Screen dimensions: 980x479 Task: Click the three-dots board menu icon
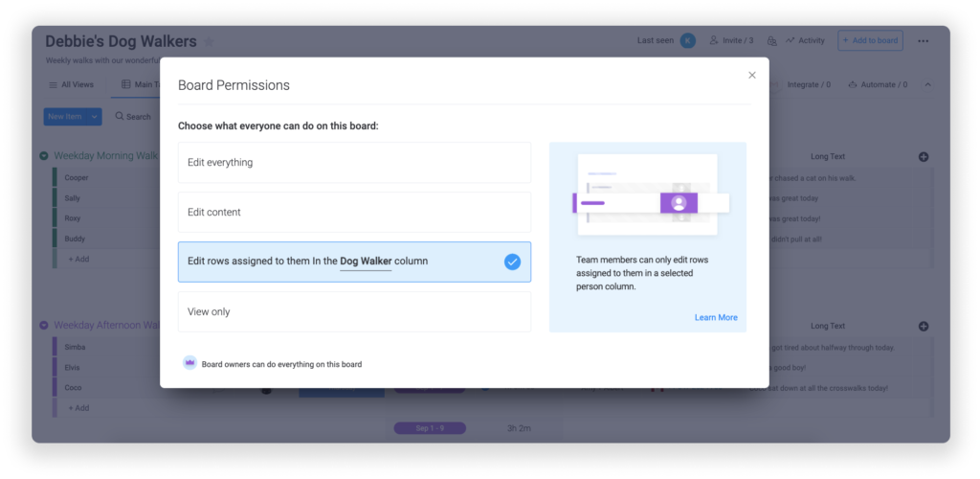(923, 41)
